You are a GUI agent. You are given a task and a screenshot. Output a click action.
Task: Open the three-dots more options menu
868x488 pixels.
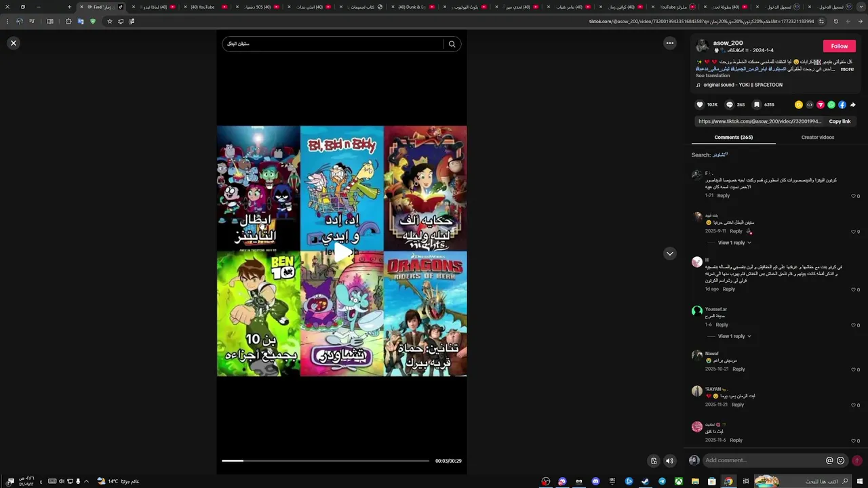tap(670, 43)
